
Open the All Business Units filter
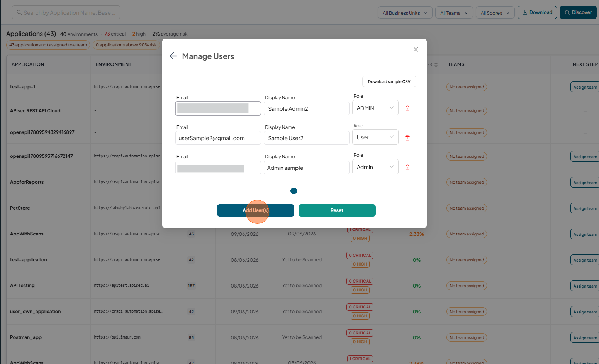click(405, 13)
